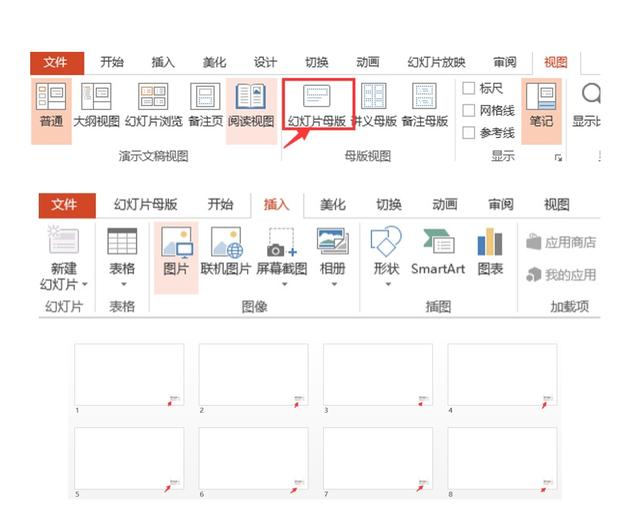Expand the 新建幻灯片 new slide dropdown

point(85,284)
